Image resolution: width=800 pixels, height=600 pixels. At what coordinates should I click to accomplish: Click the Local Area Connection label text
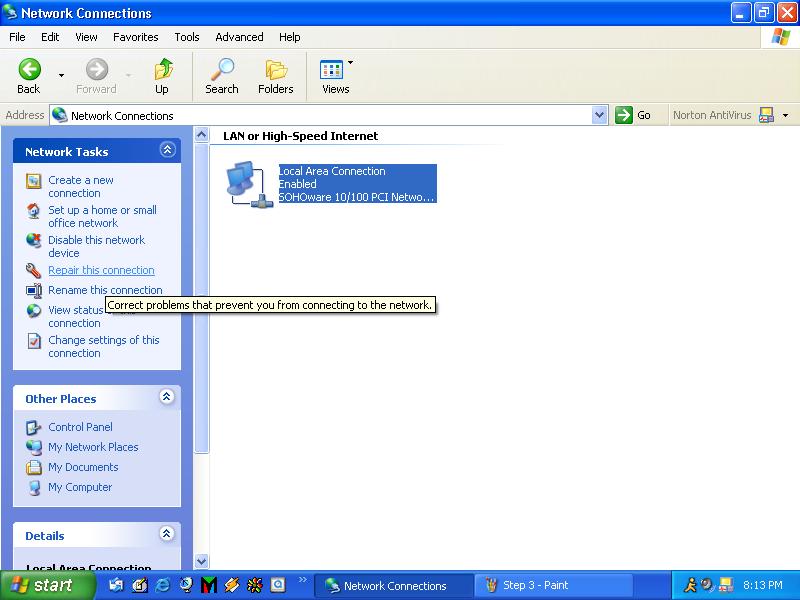coord(332,171)
